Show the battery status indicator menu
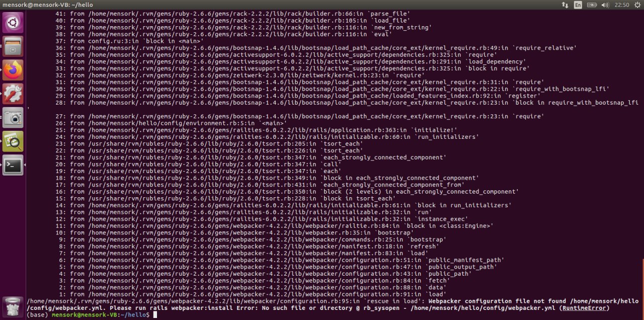The image size is (644, 320). pyautogui.click(x=592, y=5)
